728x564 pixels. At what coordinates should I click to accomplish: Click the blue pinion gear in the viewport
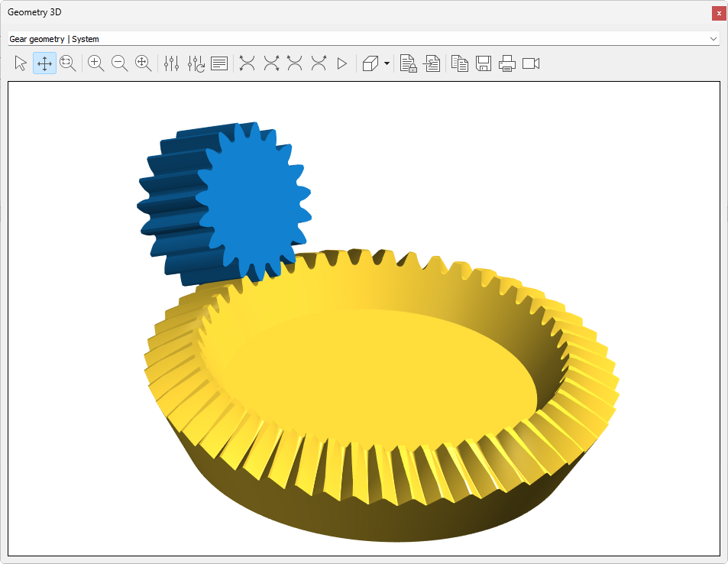252,199
